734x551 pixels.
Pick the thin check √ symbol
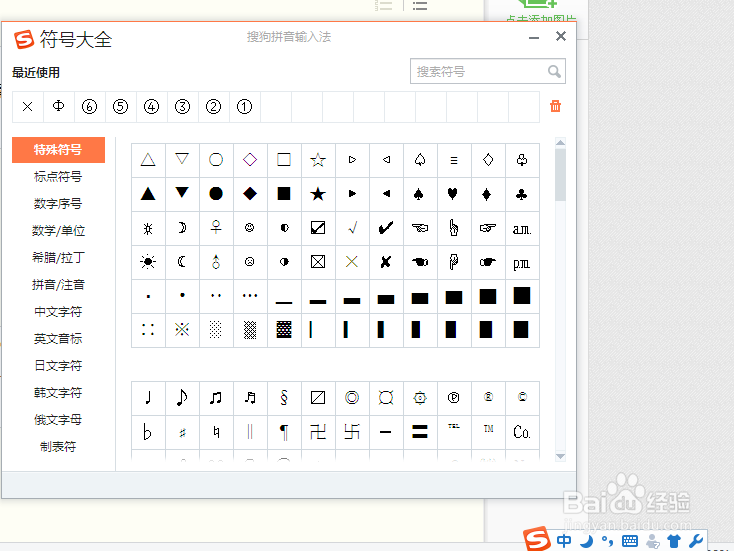(352, 228)
